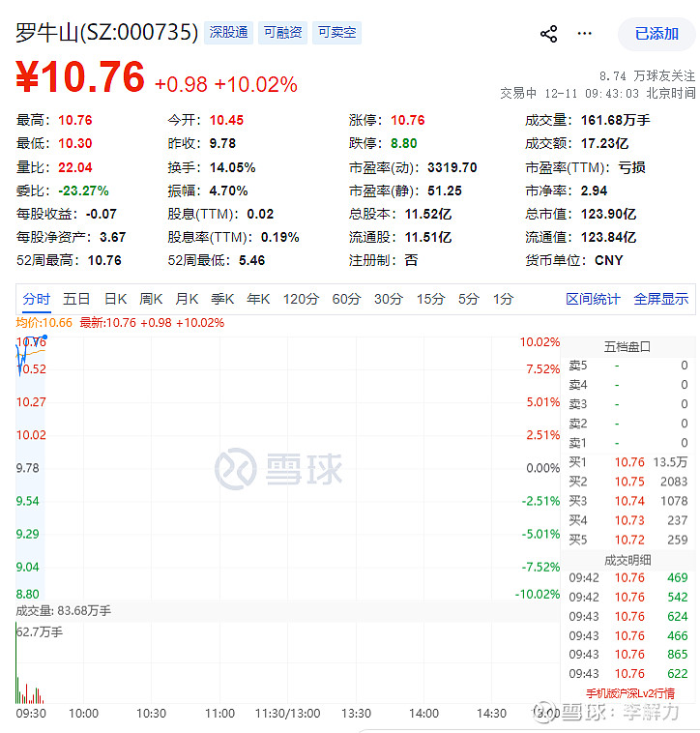Click the 卖5 row in order book

[x=628, y=366]
